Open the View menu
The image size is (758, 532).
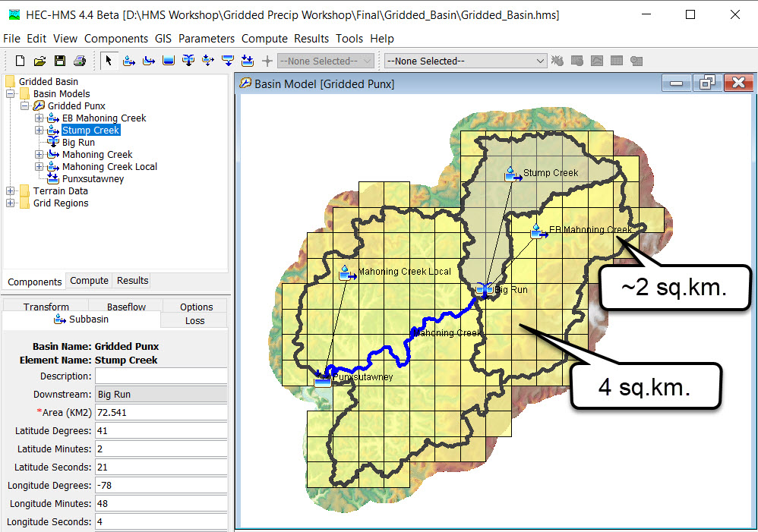[x=65, y=39]
